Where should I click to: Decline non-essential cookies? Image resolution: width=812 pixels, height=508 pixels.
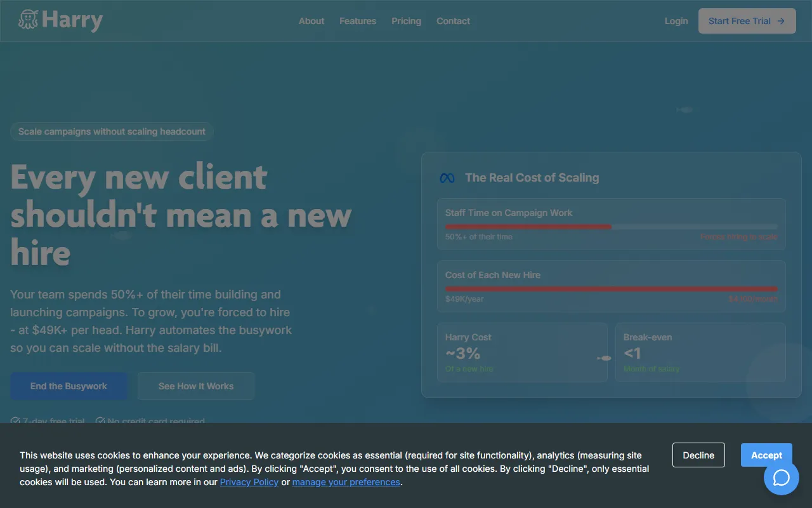click(x=698, y=455)
